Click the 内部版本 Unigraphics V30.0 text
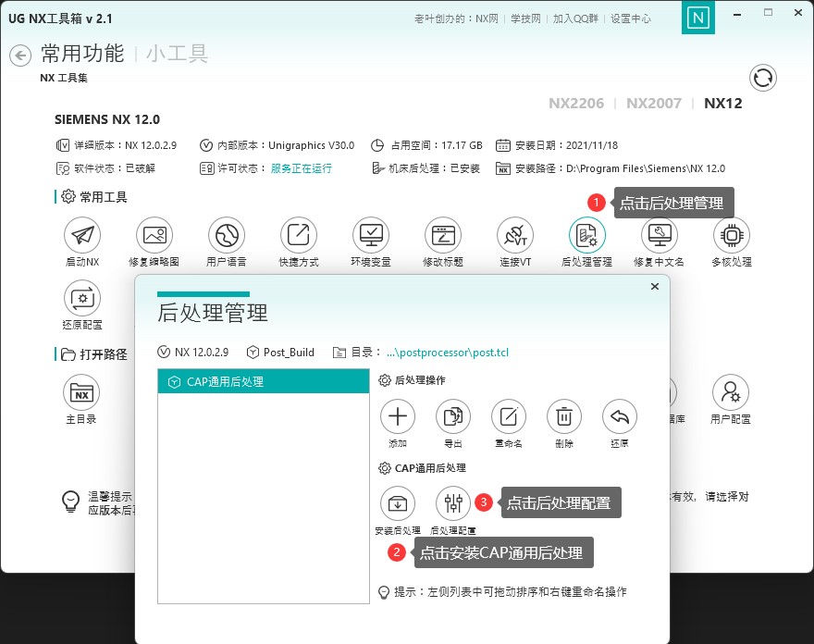Viewport: 814px width, 644px height. pyautogui.click(x=286, y=145)
